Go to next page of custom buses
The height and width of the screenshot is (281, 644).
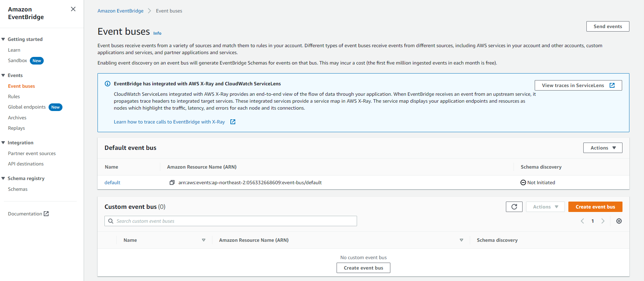click(603, 221)
